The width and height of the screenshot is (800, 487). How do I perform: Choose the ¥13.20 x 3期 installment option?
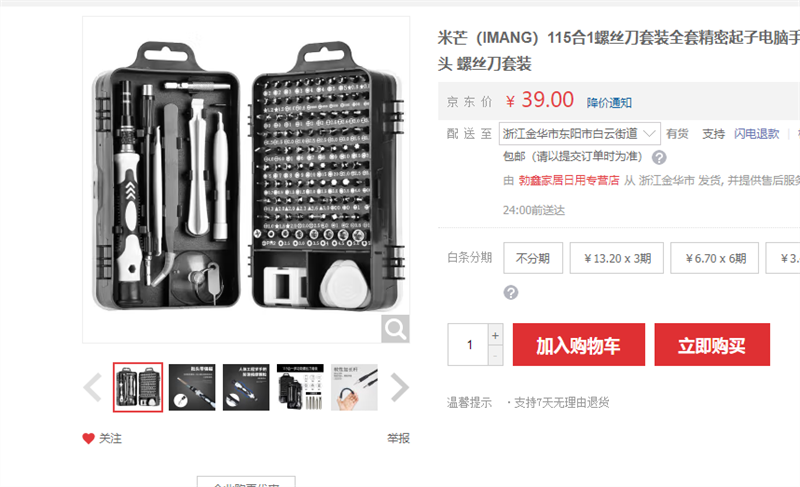pos(617,258)
